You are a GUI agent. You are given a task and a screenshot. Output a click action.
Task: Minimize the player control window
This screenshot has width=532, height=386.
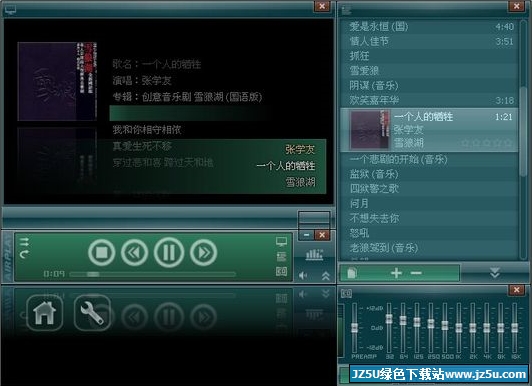pyautogui.click(x=307, y=235)
